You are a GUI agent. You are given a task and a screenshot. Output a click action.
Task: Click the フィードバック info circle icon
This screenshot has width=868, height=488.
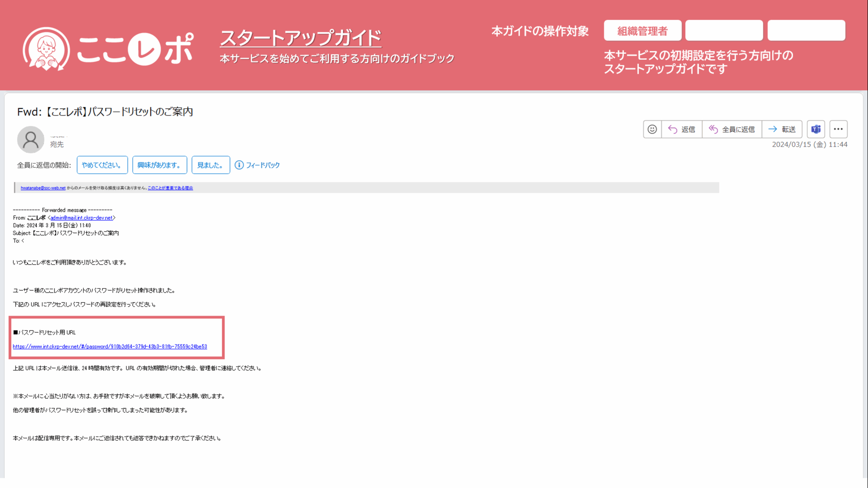pyautogui.click(x=239, y=165)
